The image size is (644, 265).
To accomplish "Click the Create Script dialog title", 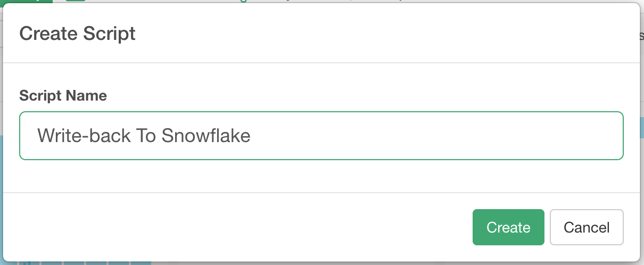I will click(x=77, y=34).
